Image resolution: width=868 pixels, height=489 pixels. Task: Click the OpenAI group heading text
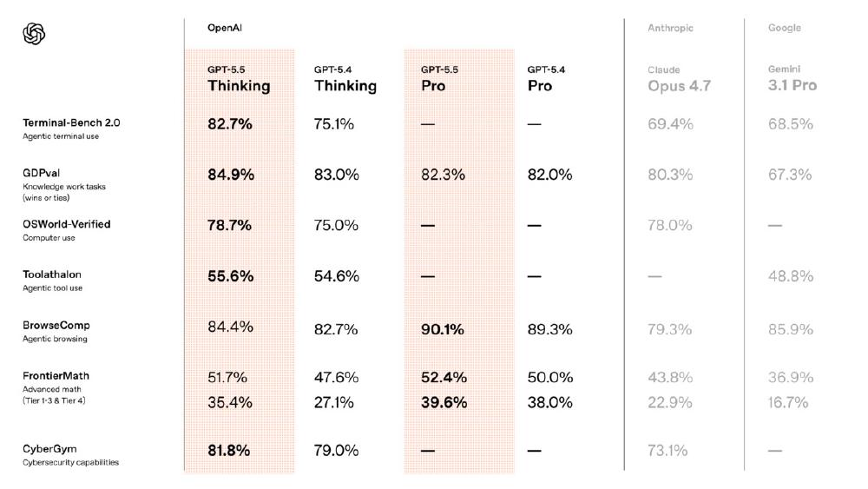pos(224,28)
